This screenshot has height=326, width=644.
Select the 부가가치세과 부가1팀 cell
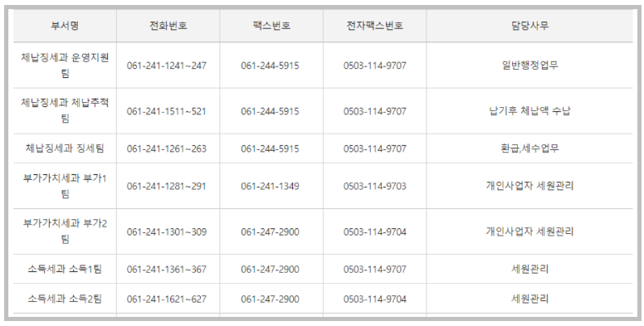click(x=65, y=186)
